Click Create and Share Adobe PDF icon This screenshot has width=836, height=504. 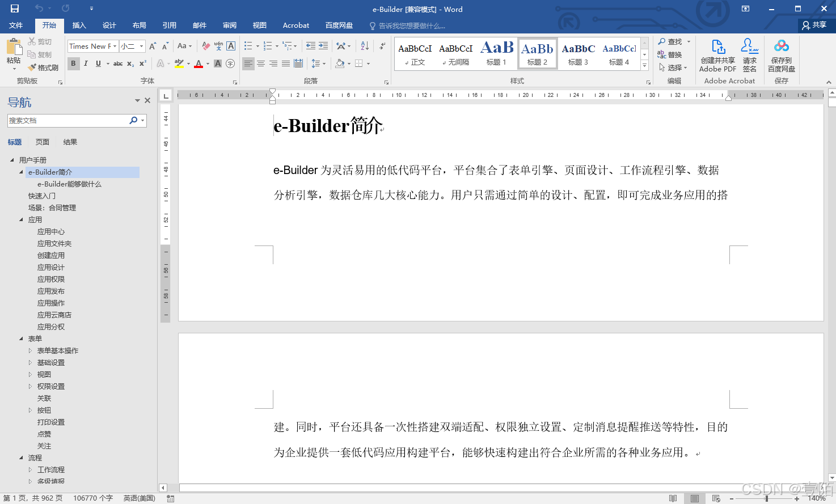[x=718, y=55]
